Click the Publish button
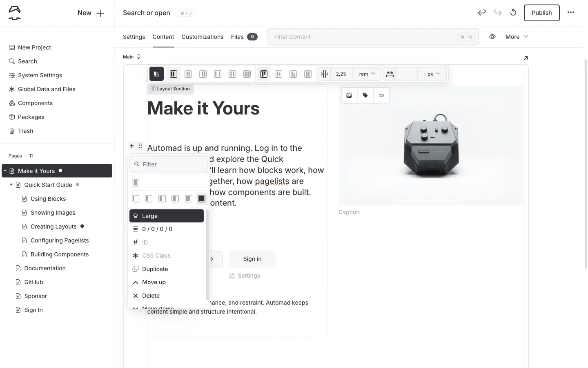 (541, 13)
